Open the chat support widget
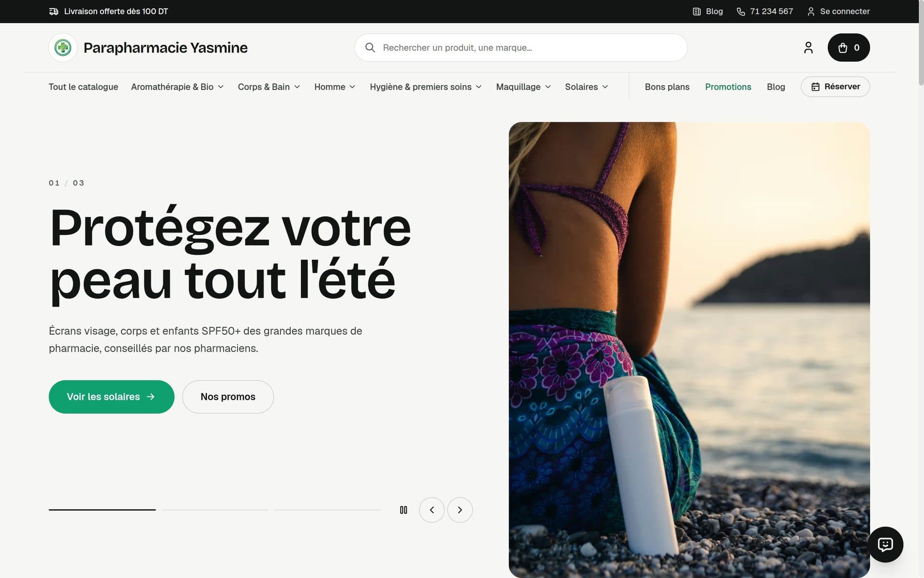Screen dimensions: 924x578 click(885, 544)
